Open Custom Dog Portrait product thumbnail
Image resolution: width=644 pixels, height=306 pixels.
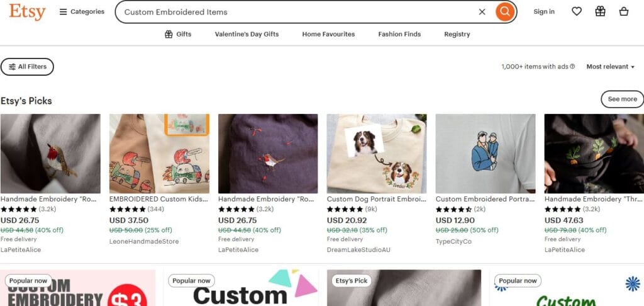(x=377, y=154)
